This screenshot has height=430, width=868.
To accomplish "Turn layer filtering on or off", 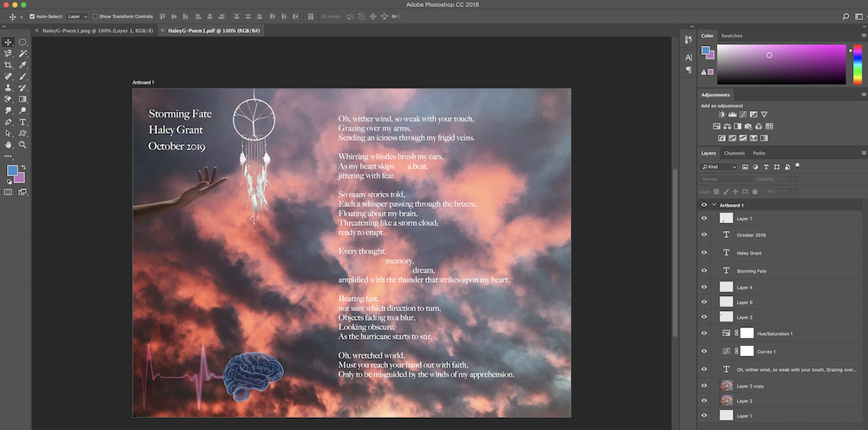I will [797, 165].
